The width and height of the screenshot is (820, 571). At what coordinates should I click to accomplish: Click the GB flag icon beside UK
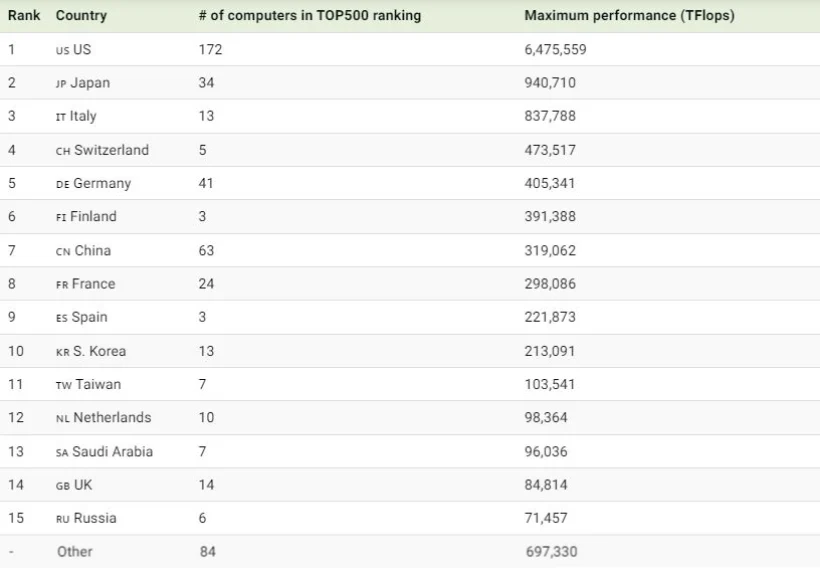[63, 486]
